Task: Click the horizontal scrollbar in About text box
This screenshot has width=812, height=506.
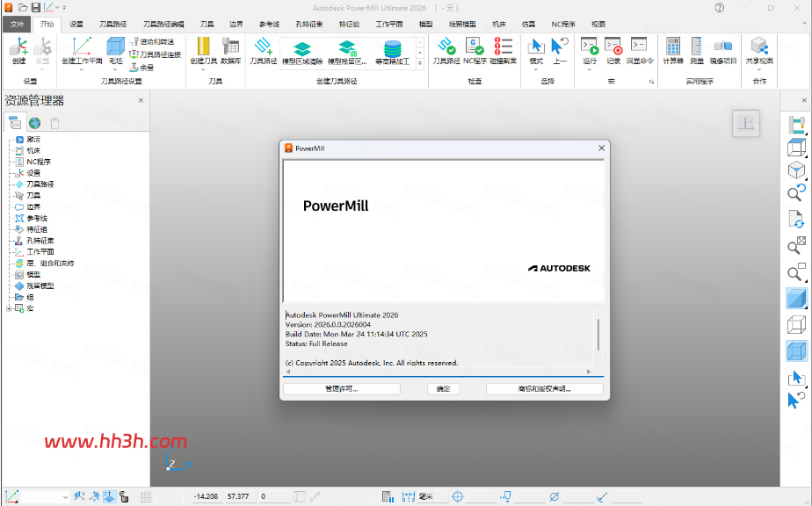Action: pos(439,372)
